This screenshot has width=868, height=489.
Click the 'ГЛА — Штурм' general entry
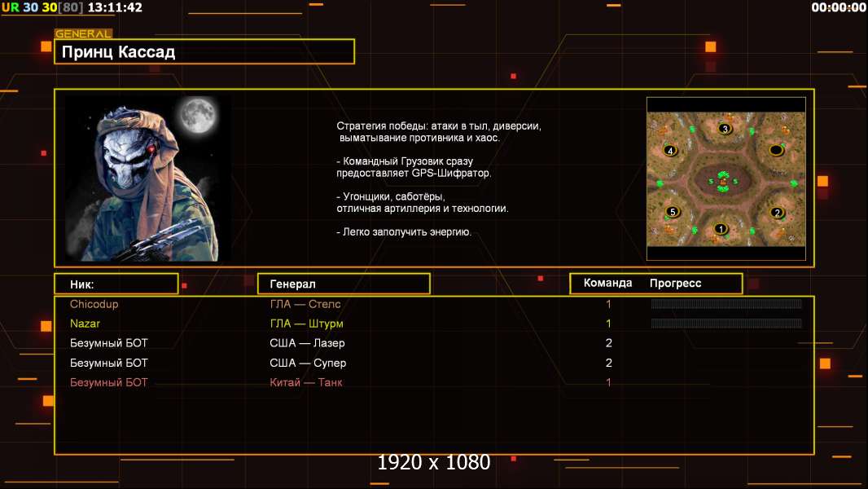307,324
